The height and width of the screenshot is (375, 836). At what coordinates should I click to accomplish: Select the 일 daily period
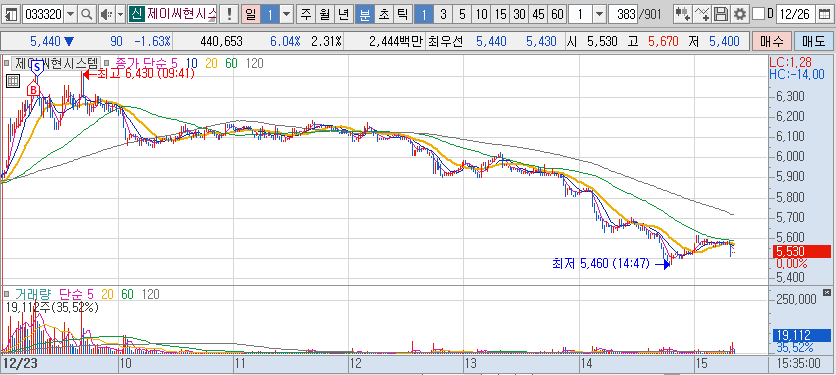tap(251, 14)
